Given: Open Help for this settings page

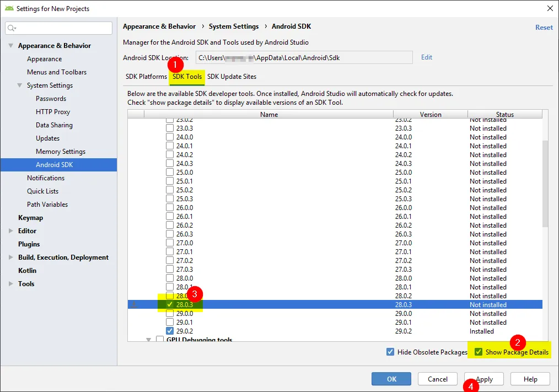Looking at the screenshot, I should tap(530, 379).
